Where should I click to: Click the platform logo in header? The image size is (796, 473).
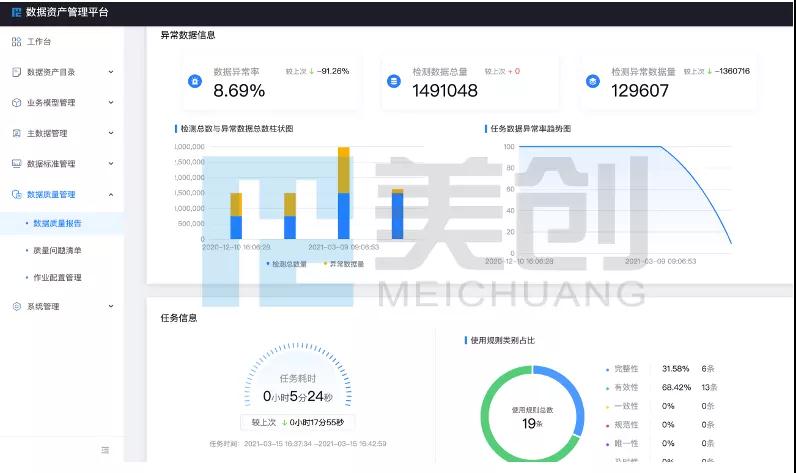(16, 12)
